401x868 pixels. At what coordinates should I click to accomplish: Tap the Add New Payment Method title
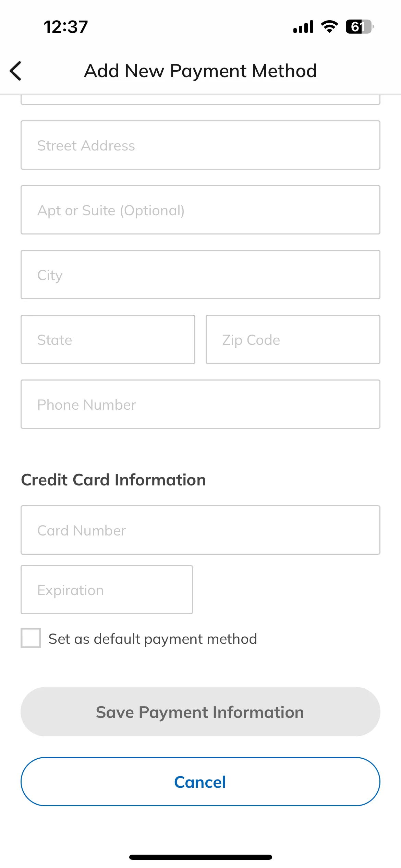click(200, 71)
